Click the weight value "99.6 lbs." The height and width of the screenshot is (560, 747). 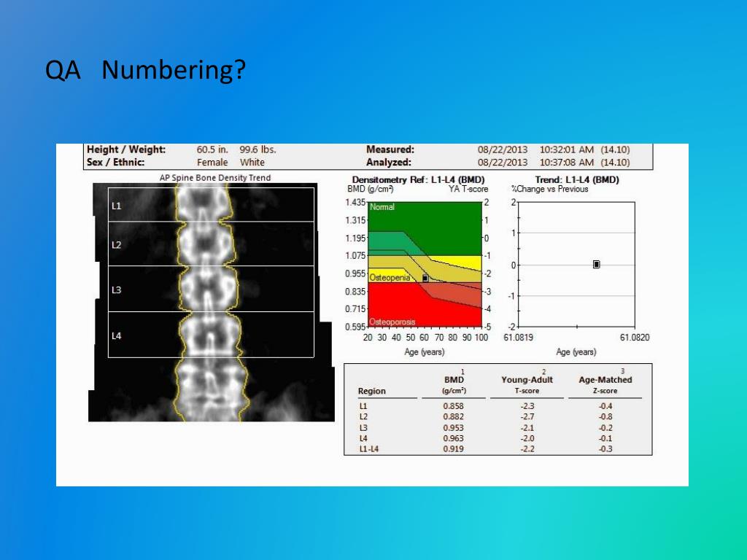258,149
